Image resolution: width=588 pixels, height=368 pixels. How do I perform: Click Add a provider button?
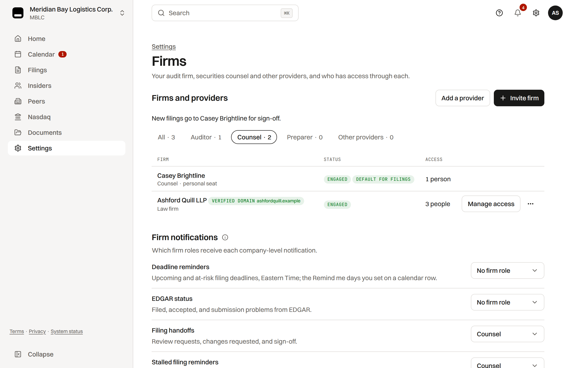point(463,98)
